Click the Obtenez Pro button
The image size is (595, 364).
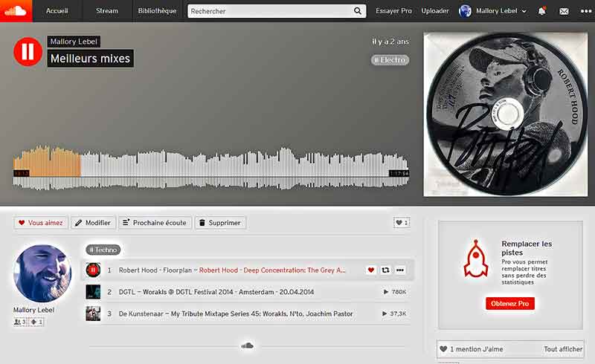tap(509, 303)
